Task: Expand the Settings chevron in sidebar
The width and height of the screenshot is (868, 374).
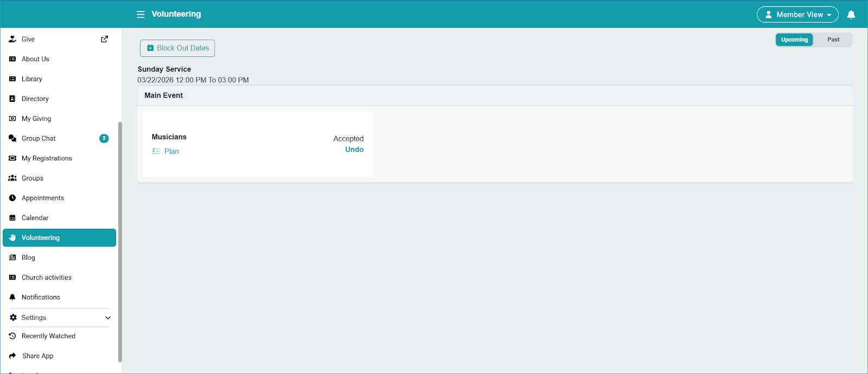Action: point(107,318)
